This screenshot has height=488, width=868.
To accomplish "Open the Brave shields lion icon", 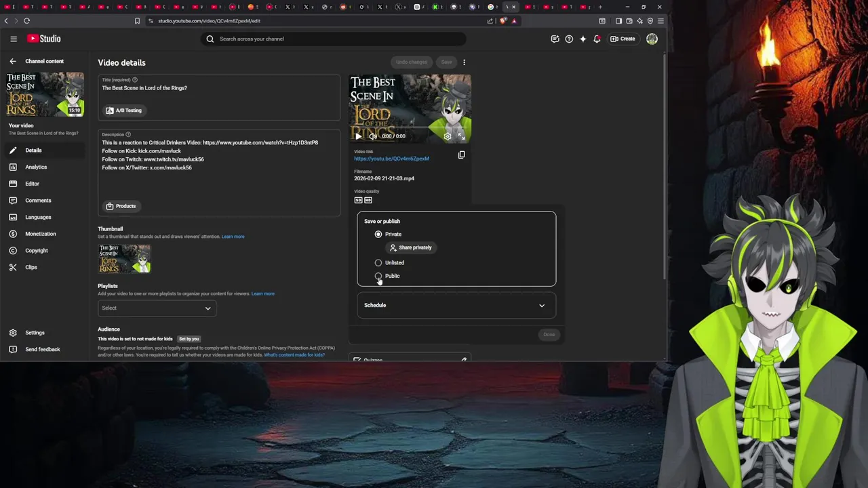I will (502, 21).
